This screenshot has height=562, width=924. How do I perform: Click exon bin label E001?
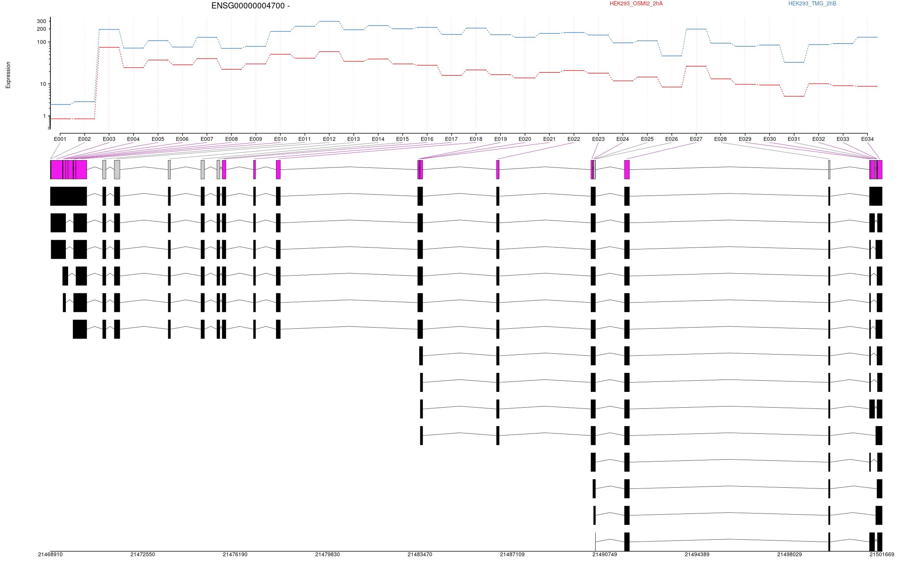coord(60,139)
